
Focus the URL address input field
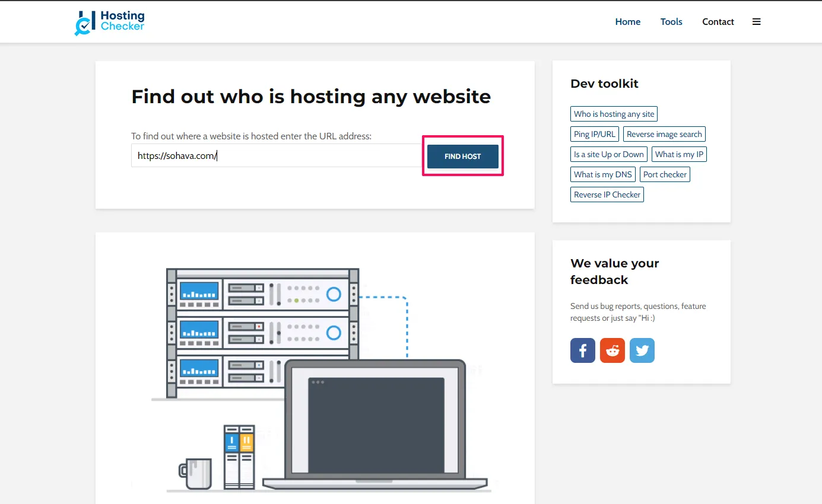point(277,156)
